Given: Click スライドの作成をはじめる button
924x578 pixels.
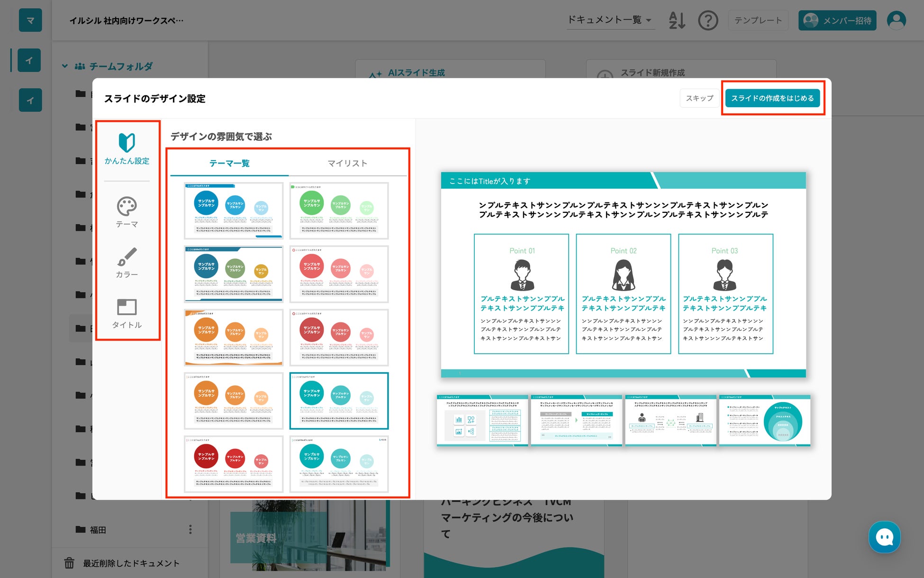Looking at the screenshot, I should 772,98.
